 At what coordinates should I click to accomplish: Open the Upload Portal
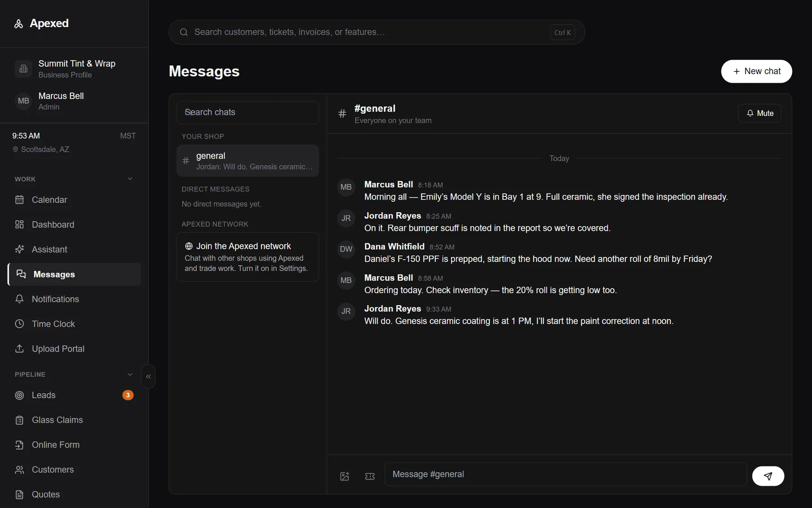tap(74, 349)
